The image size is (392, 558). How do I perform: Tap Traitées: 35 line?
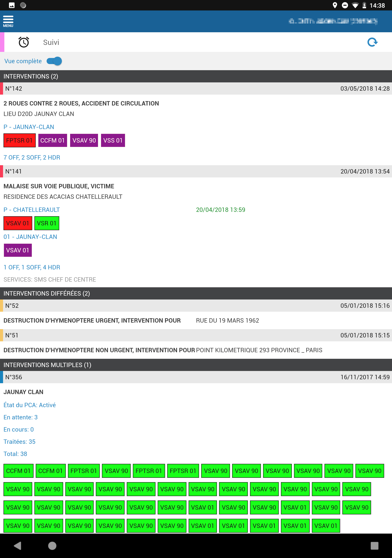pos(19,442)
